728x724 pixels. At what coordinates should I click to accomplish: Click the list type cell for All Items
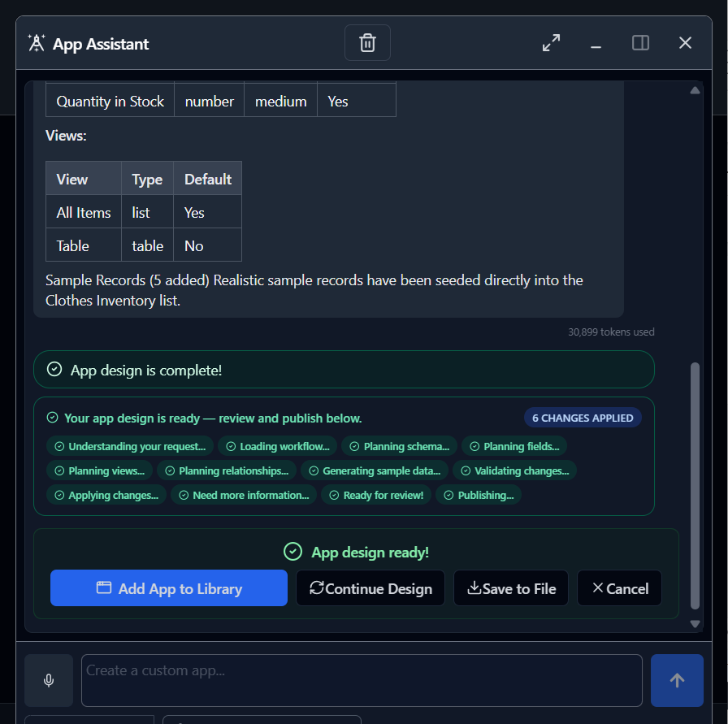tap(147, 212)
